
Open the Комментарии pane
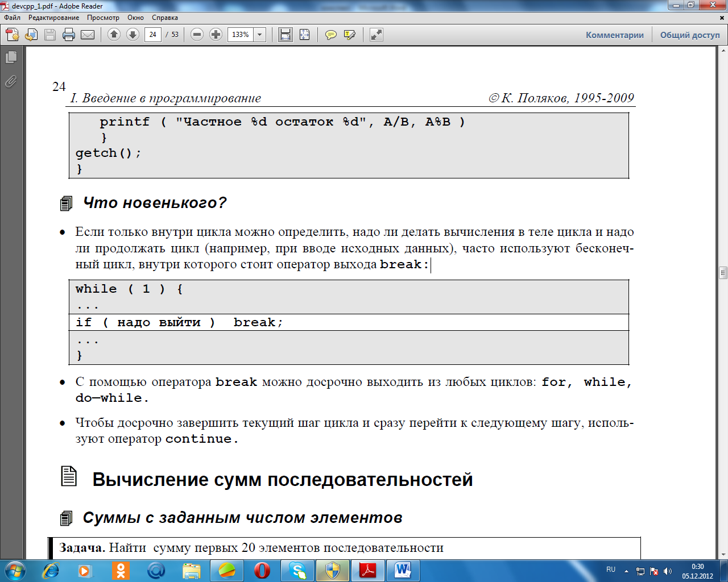[615, 35]
